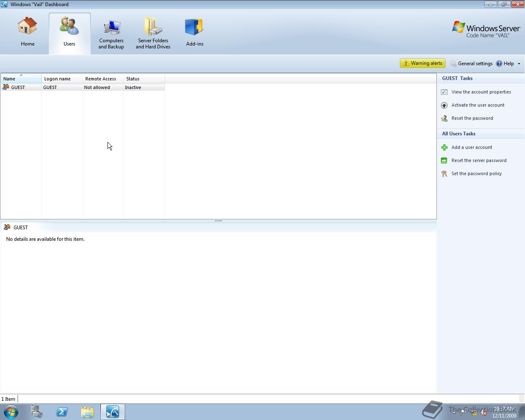Click the network tray icon with warning

click(x=474, y=412)
